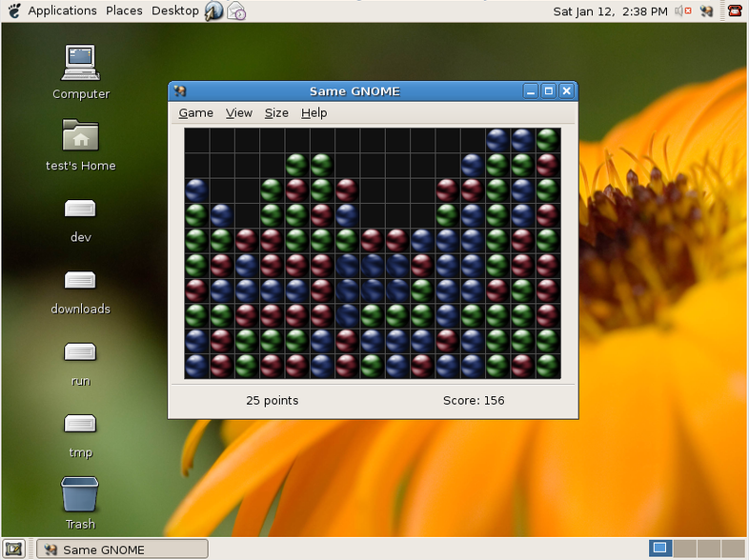Open the Applications menu in top panel
Viewport: 749px width, 560px height.
62,10
